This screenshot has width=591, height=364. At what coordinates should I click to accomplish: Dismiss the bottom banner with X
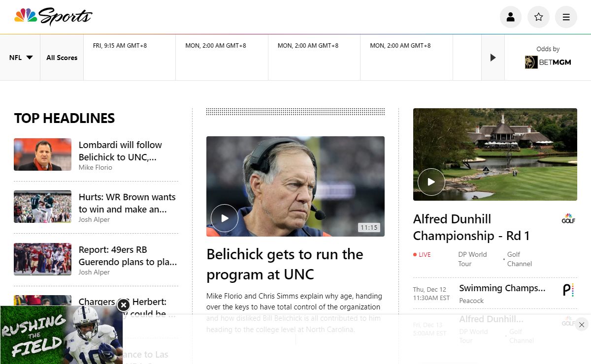tap(582, 325)
